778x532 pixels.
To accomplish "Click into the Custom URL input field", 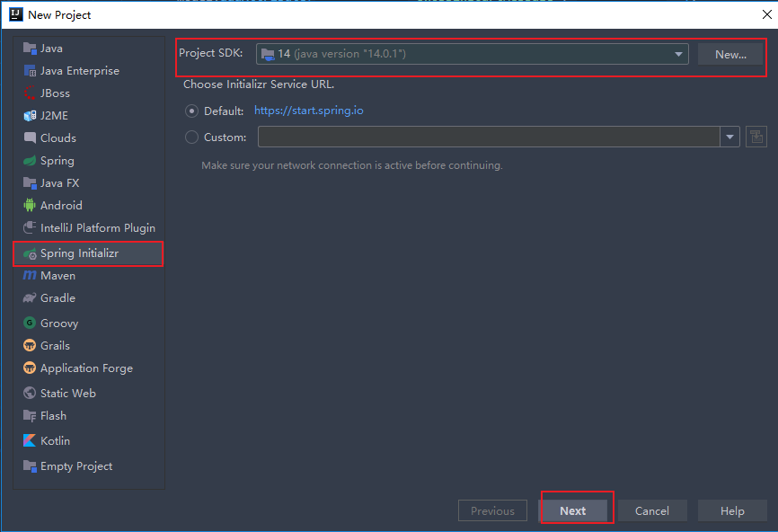I will pyautogui.click(x=489, y=137).
